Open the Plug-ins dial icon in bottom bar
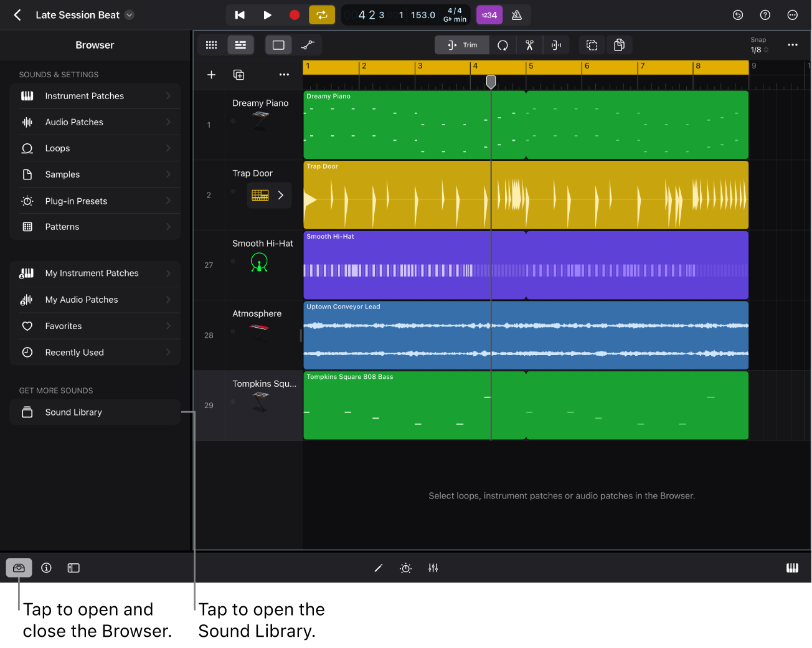 click(406, 568)
